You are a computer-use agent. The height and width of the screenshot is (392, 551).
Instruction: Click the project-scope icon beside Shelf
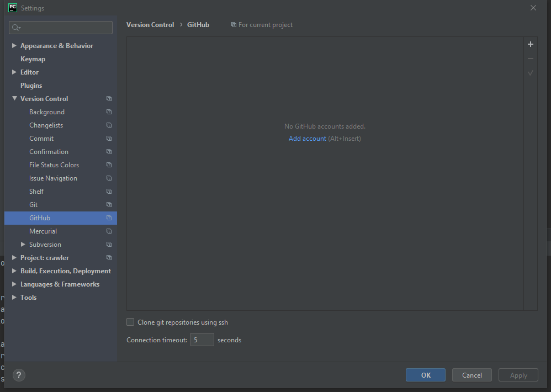point(109,192)
